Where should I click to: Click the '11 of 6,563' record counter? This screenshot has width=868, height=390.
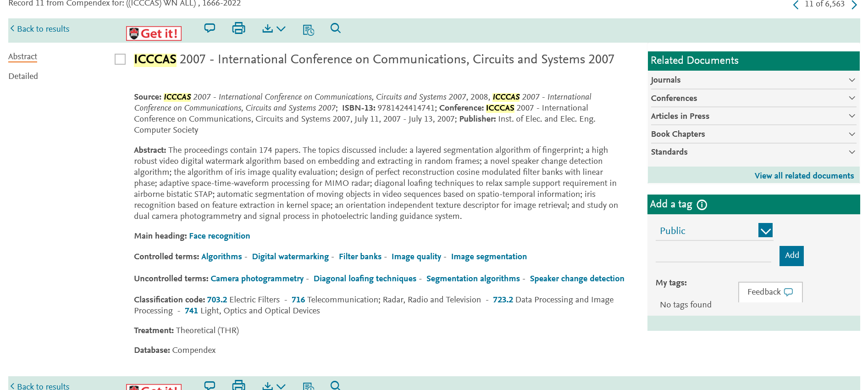click(824, 4)
